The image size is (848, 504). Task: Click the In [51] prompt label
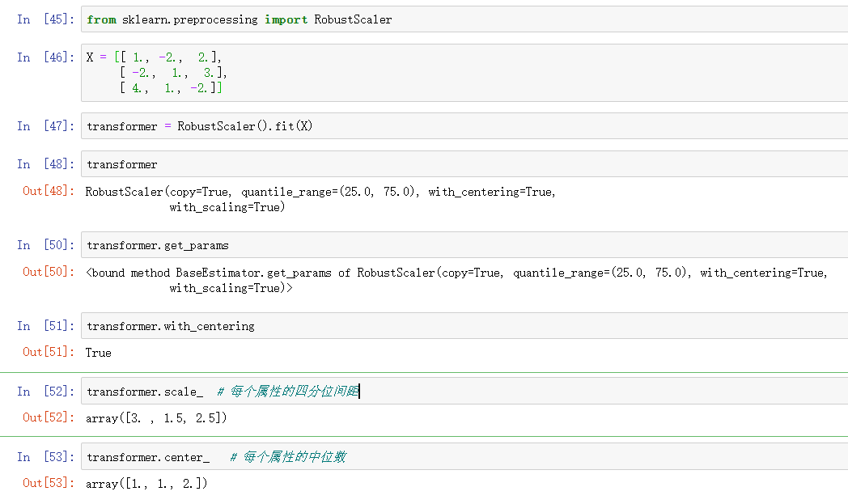coord(45,325)
